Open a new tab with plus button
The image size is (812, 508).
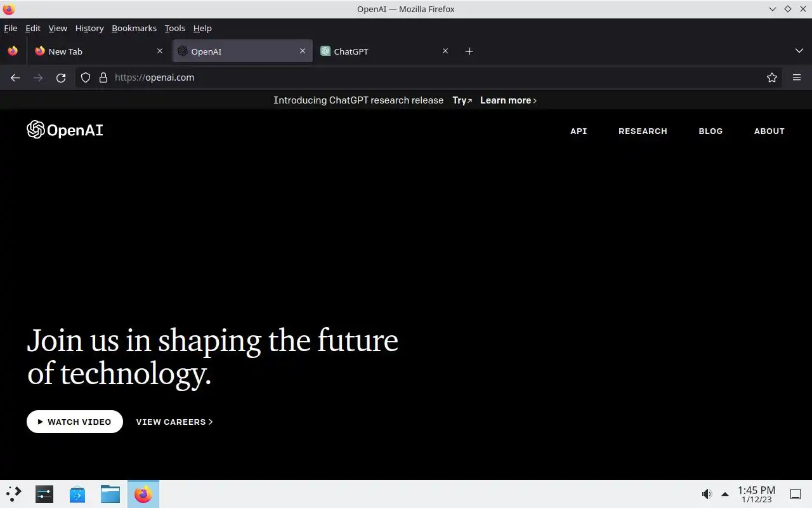pyautogui.click(x=469, y=51)
